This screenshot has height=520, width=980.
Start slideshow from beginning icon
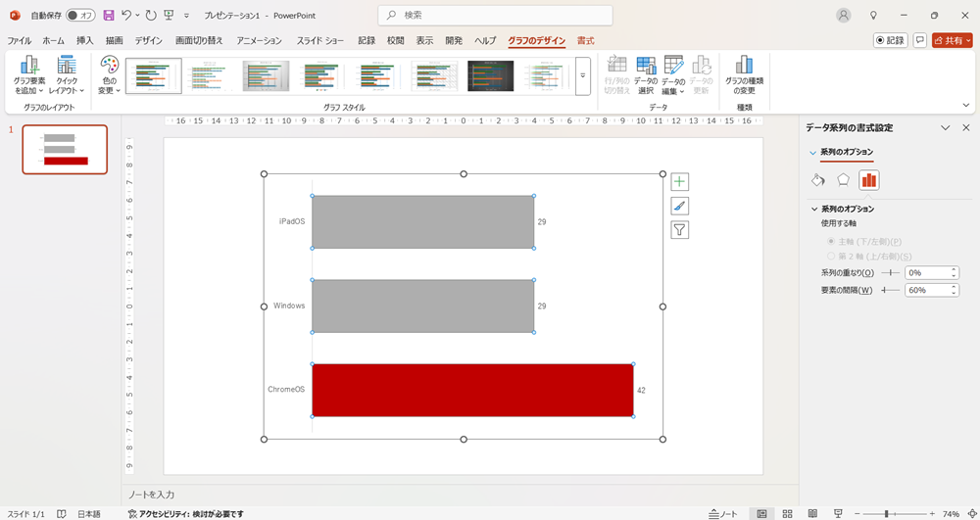tap(169, 15)
